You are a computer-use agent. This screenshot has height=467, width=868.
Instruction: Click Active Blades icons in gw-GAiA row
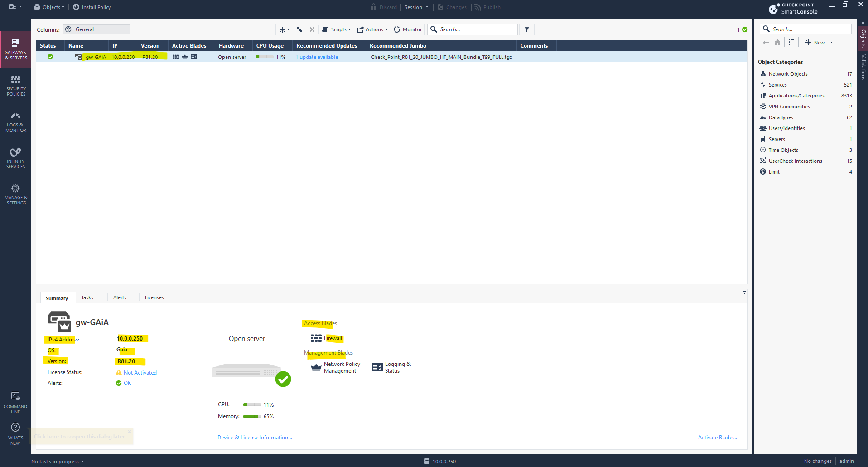point(185,57)
